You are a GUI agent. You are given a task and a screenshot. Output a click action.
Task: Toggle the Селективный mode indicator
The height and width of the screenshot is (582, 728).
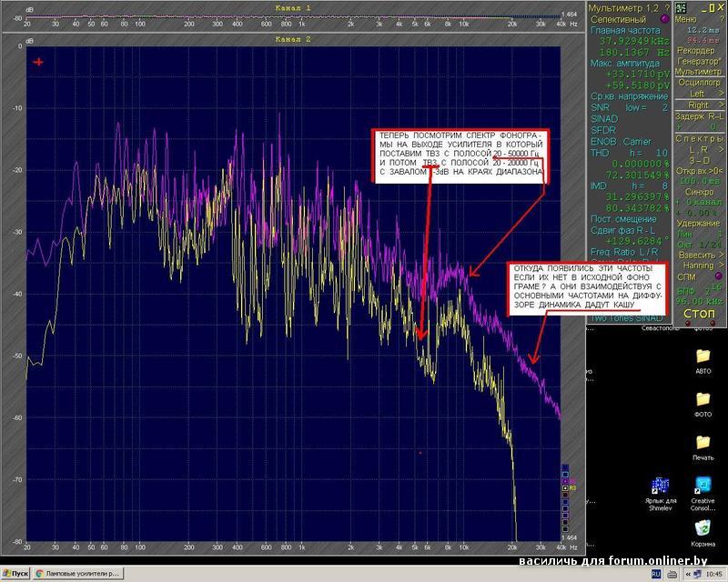[664, 19]
